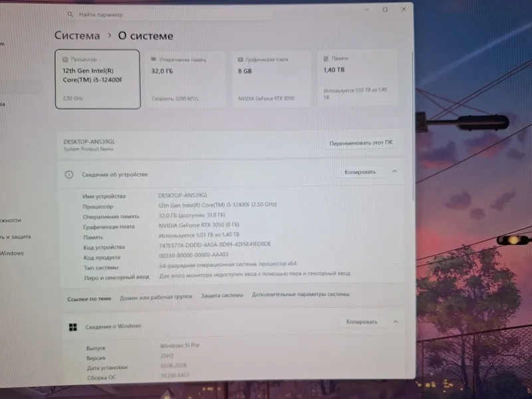Click the 64-разрядная операционная система value
Viewport: 532px width, 399px height.
[228, 264]
